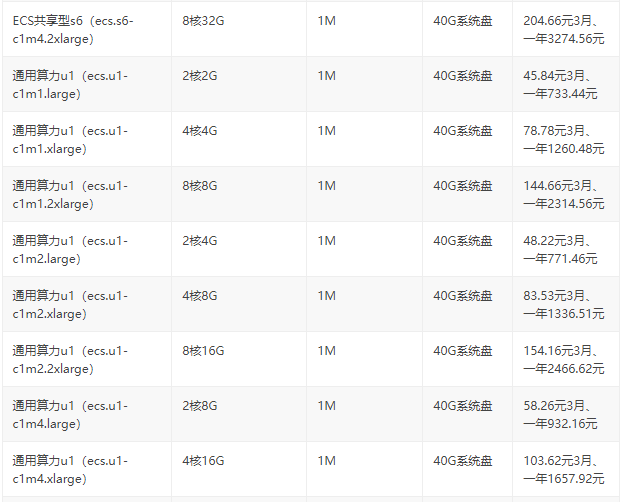Image resolution: width=623 pixels, height=502 pixels.
Task: Select the 4核16G spec cell
Action: click(x=203, y=460)
